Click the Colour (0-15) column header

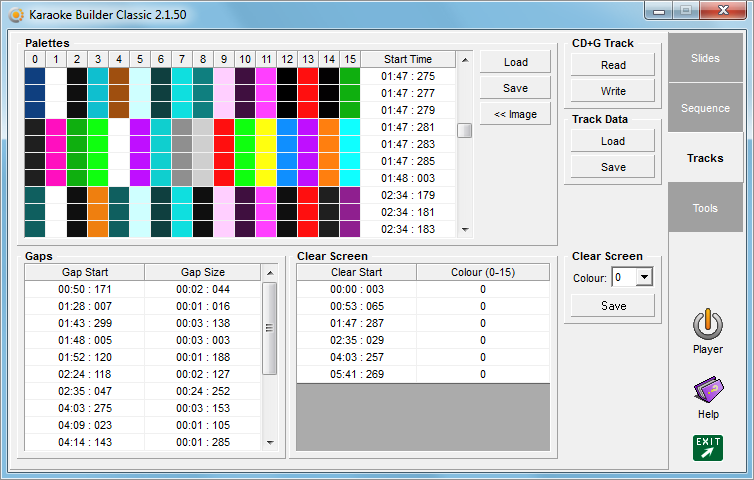coord(483,272)
